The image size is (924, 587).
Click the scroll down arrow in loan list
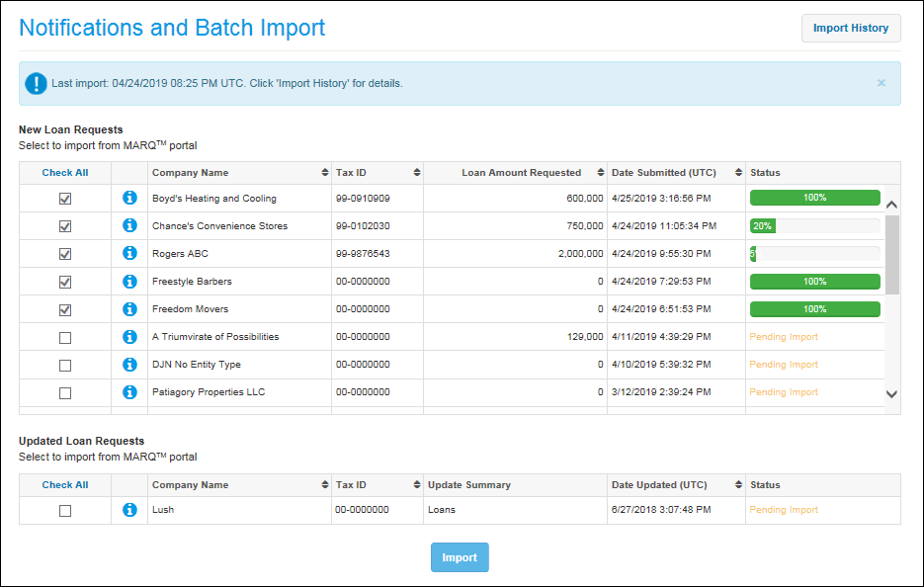point(892,394)
